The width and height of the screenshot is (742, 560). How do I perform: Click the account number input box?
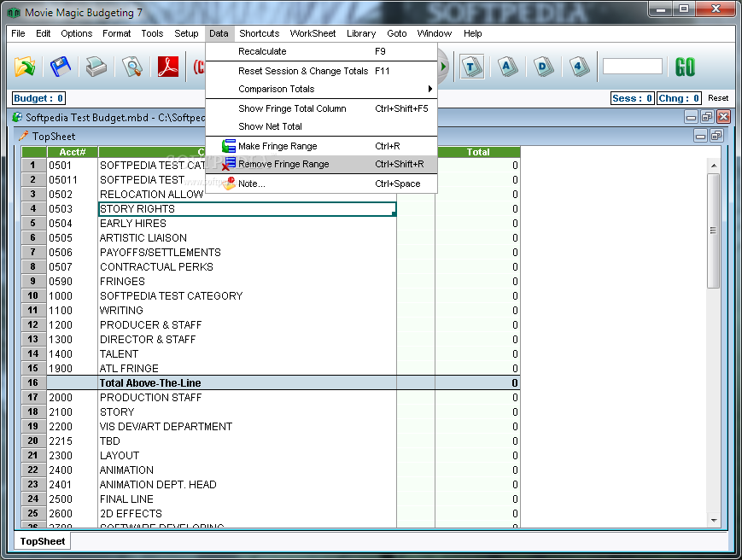point(632,67)
